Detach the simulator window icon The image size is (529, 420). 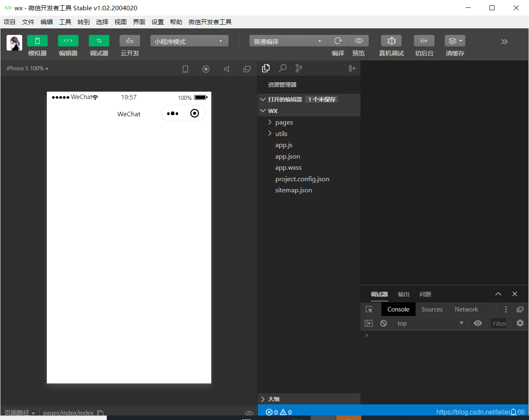coord(247,69)
